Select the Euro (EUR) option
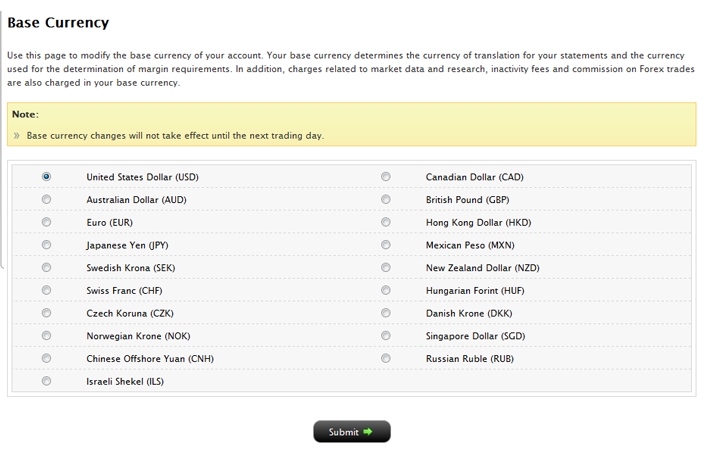Image resolution: width=714 pixels, height=459 pixels. 47,222
